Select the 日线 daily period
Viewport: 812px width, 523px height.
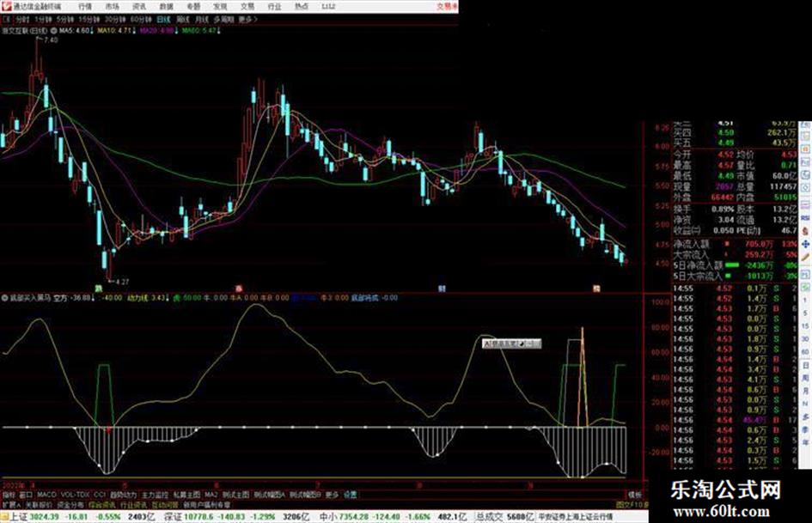pyautogui.click(x=163, y=19)
